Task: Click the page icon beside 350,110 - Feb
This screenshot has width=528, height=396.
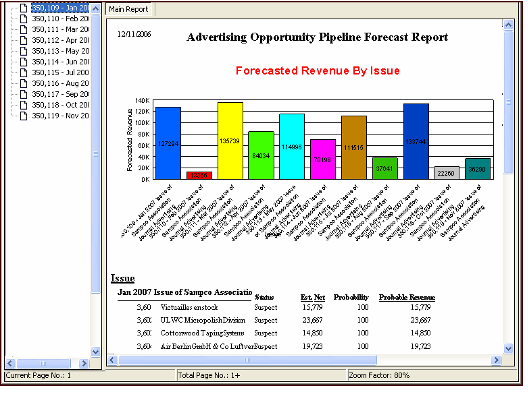Action: tap(23, 19)
